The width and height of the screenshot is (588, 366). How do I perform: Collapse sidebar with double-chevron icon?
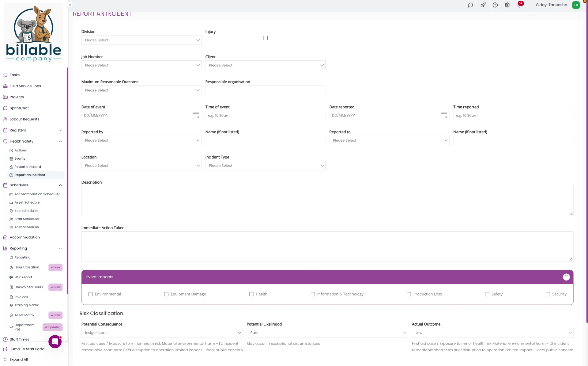70,5
